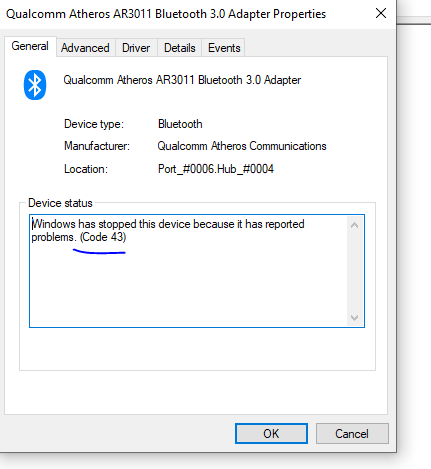Click the Device type label
Screen dimensions: 431x469
tap(94, 124)
